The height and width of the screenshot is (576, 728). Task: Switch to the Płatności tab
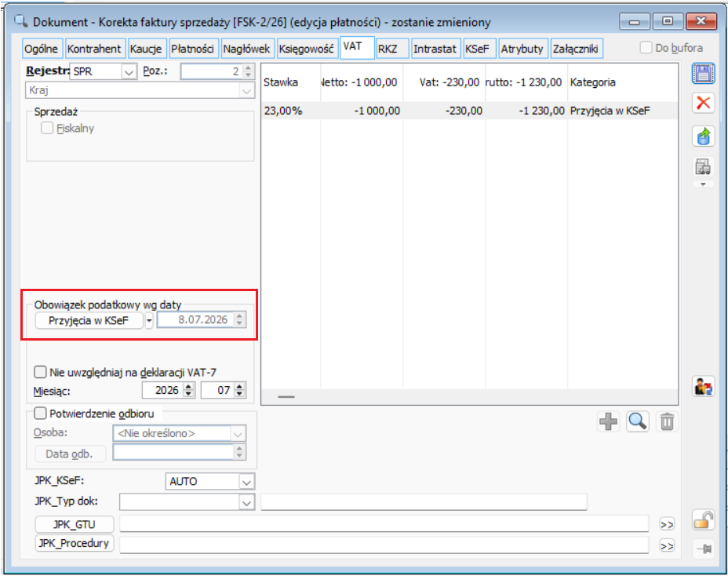(192, 49)
